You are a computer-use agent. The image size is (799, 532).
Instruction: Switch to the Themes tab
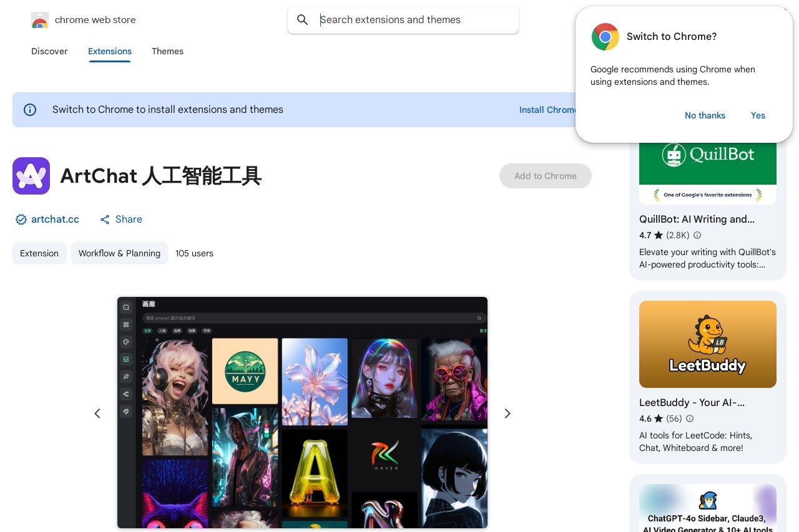coord(167,51)
